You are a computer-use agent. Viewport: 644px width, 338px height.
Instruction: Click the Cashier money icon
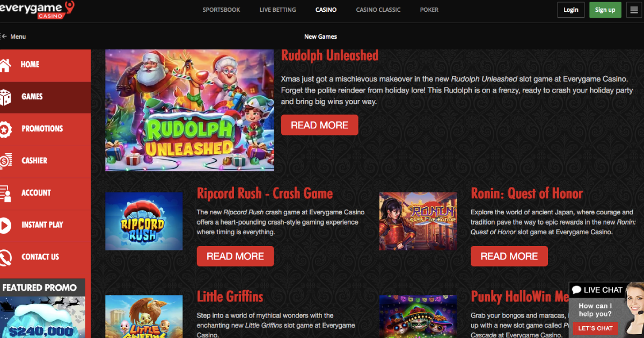click(5, 161)
